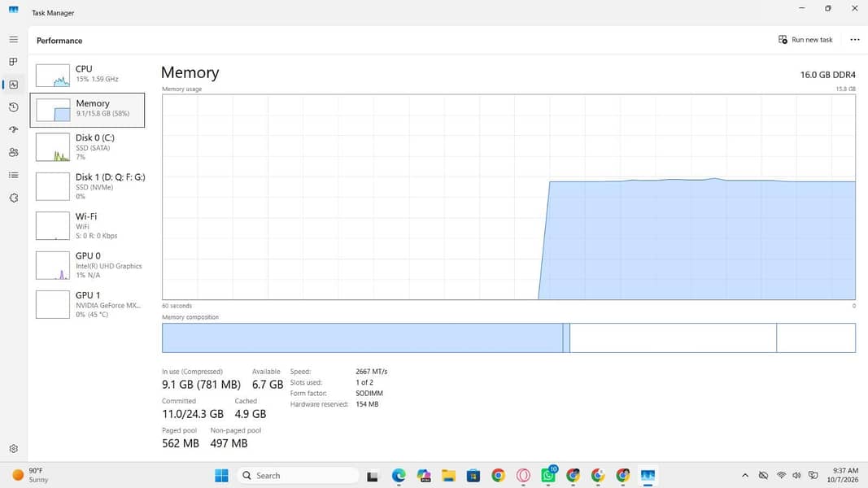Image resolution: width=868 pixels, height=488 pixels.
Task: Click the in-use segment of Memory composition
Action: click(x=363, y=338)
